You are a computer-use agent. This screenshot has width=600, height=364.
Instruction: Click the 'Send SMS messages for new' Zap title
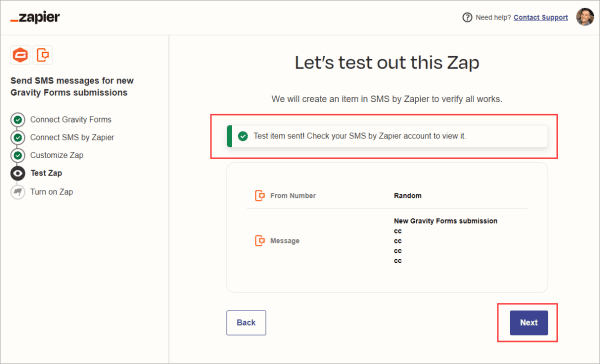coord(72,87)
